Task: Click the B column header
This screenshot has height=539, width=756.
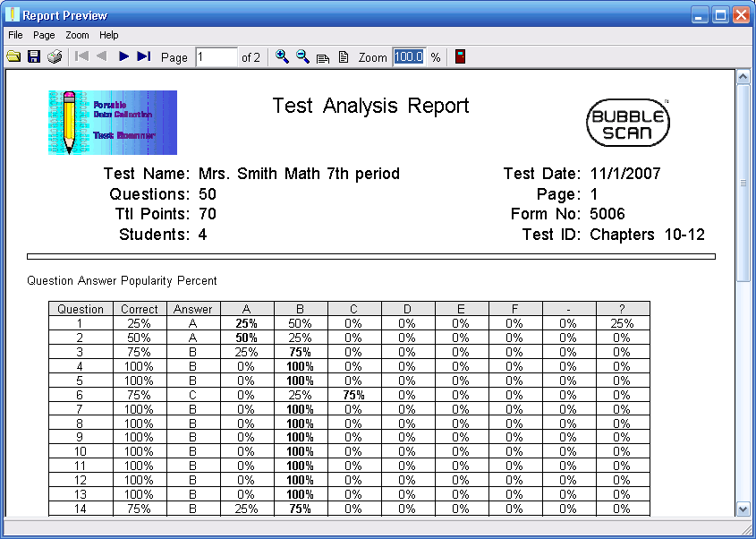Action: (300, 309)
